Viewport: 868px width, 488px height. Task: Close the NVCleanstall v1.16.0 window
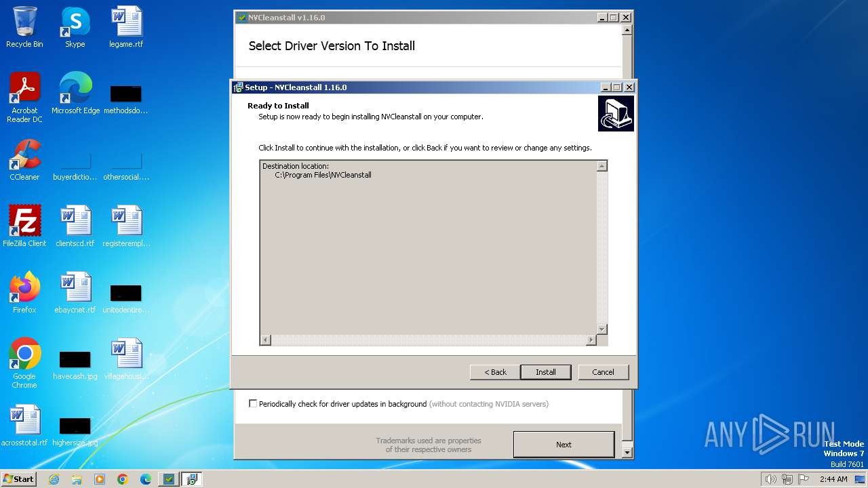(x=626, y=18)
